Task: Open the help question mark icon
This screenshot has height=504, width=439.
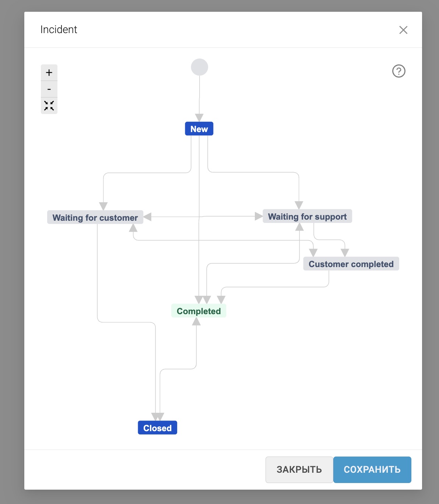Action: tap(398, 71)
